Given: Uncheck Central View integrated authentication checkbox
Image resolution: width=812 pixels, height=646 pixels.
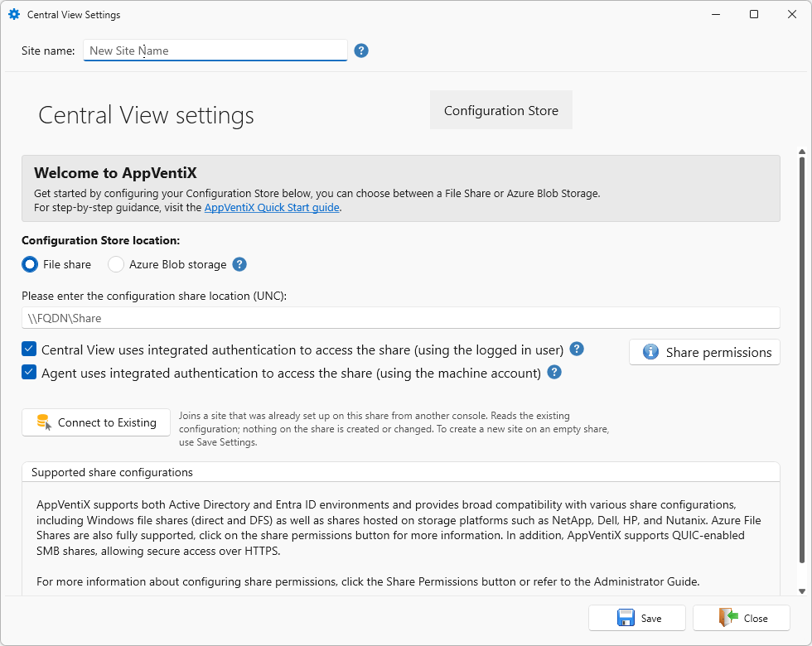Looking at the screenshot, I should (29, 350).
